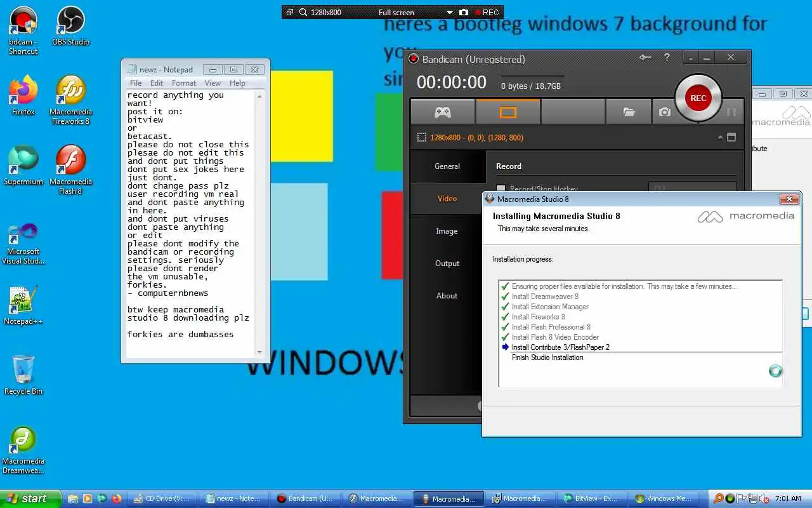Click the target window icon in top recording bar
This screenshot has width=812, height=508.
coord(290,12)
